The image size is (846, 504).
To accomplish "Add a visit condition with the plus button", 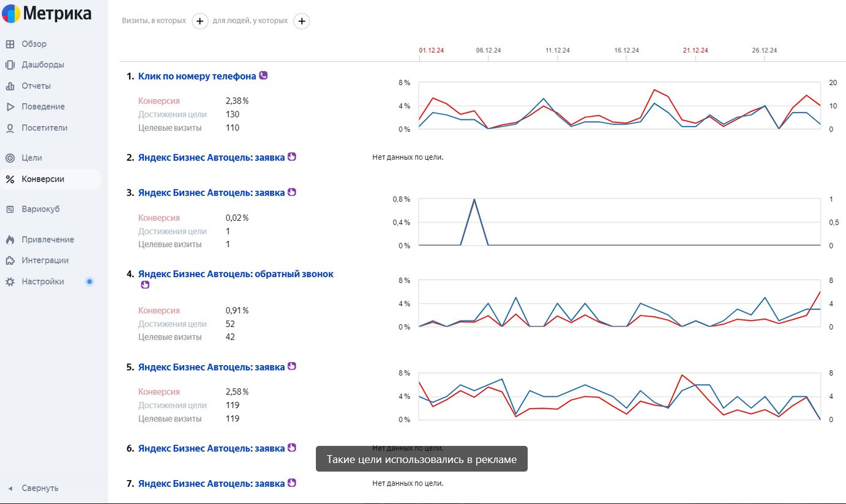I will pyautogui.click(x=200, y=21).
